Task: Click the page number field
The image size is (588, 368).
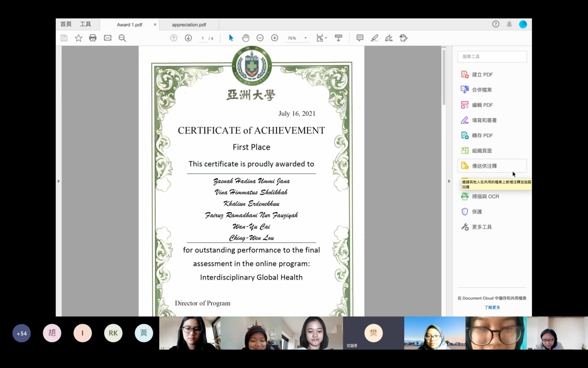Action: coord(203,38)
